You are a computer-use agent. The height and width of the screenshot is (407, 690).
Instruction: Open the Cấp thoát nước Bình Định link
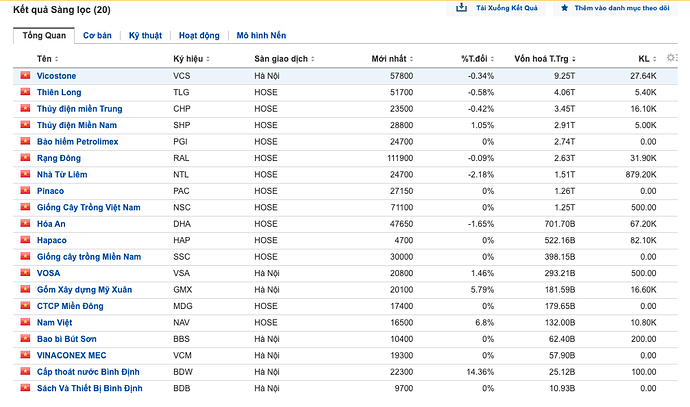point(88,372)
